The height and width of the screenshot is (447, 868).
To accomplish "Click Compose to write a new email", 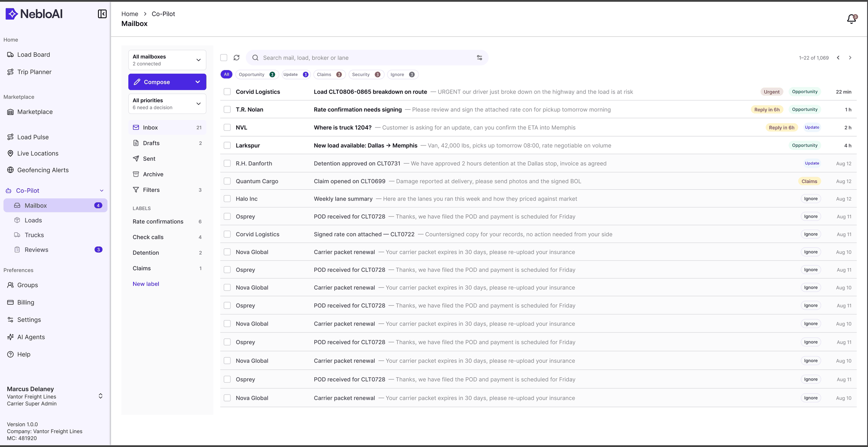I will click(x=157, y=82).
